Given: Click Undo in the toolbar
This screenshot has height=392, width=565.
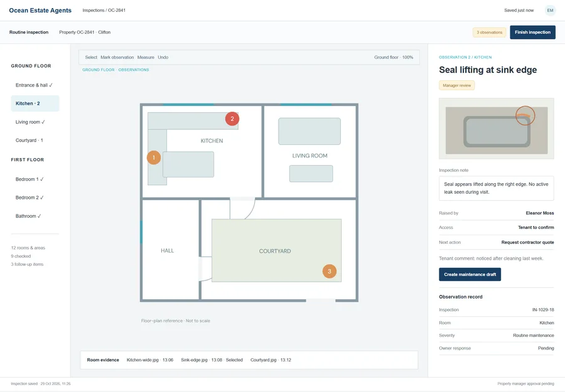Looking at the screenshot, I should [163, 57].
